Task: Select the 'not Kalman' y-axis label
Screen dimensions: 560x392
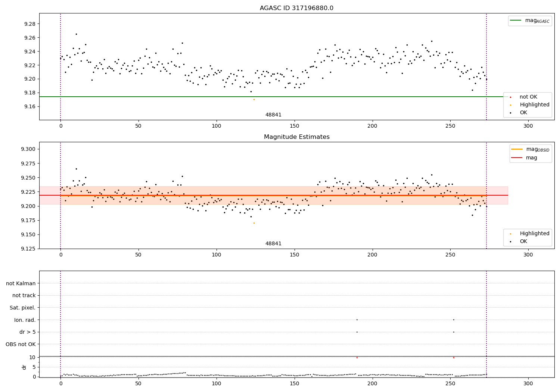Action: [21, 284]
